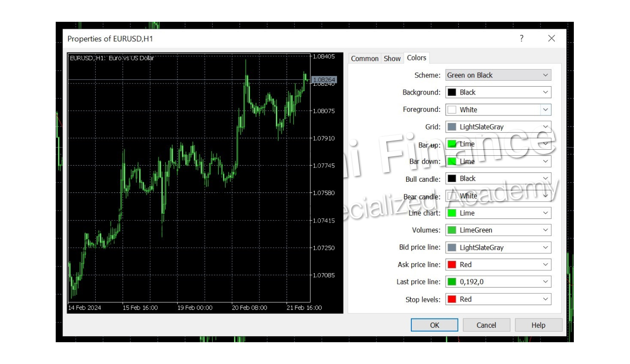Image resolution: width=630 pixels, height=364 pixels.
Task: Click the 1.08264 price label on chart preview
Action: point(324,80)
